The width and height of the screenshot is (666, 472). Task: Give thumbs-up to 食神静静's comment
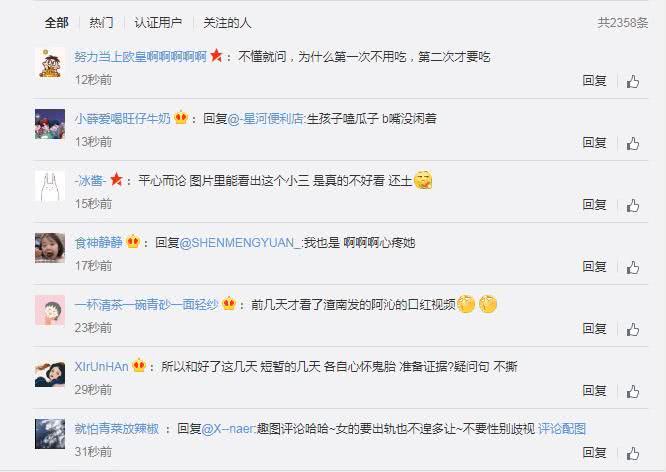click(x=633, y=268)
